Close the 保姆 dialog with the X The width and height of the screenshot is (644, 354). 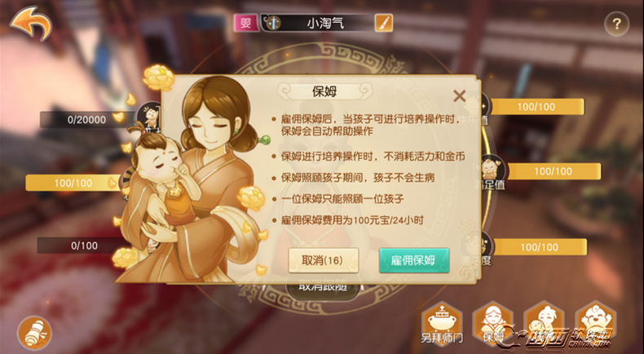[x=459, y=96]
